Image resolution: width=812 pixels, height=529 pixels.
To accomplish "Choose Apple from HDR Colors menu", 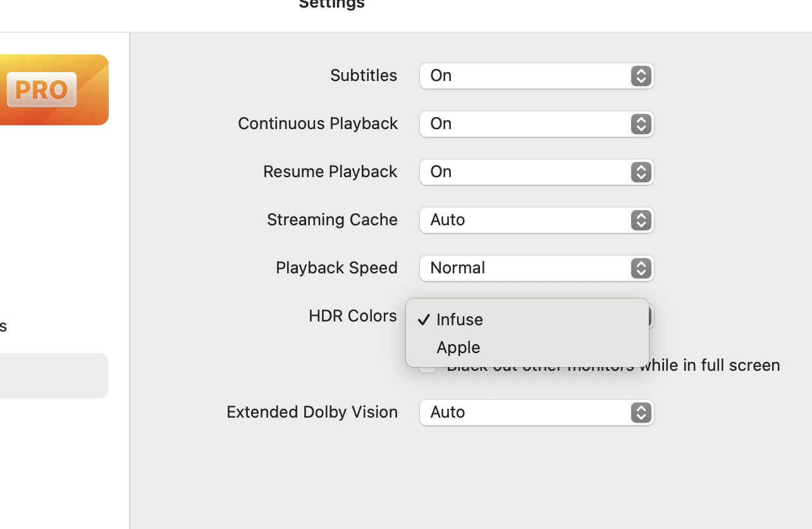I will pyautogui.click(x=458, y=347).
